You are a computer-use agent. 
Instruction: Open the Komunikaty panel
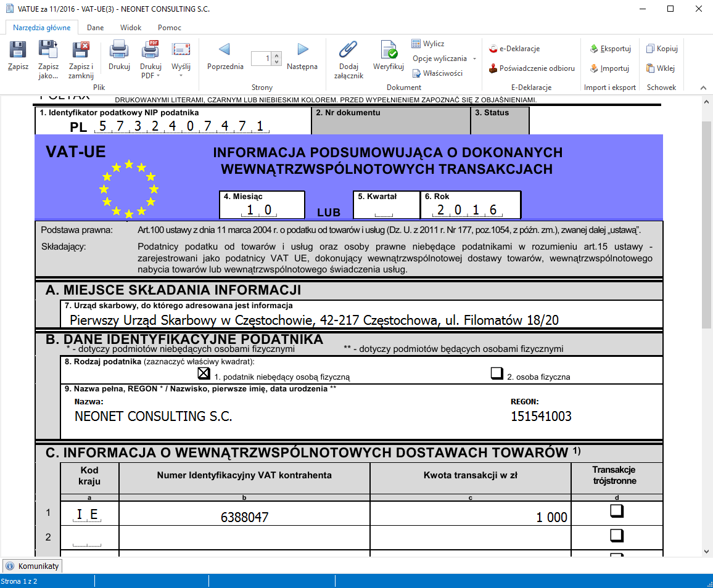tap(32, 565)
